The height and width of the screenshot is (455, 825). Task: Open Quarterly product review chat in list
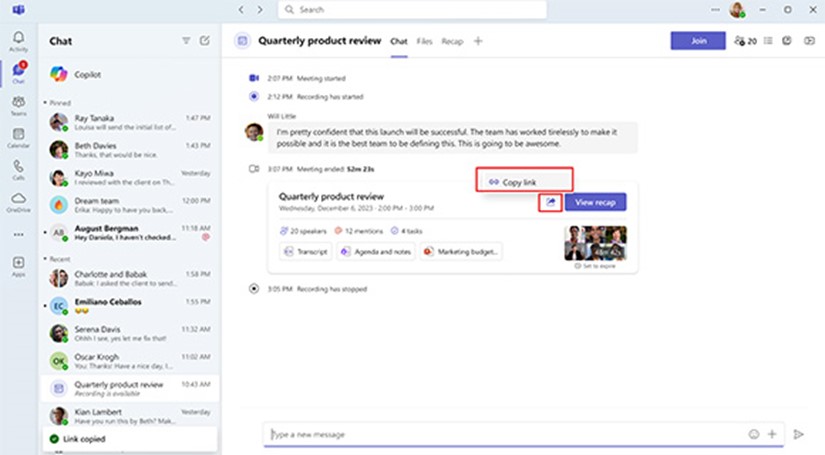point(129,388)
